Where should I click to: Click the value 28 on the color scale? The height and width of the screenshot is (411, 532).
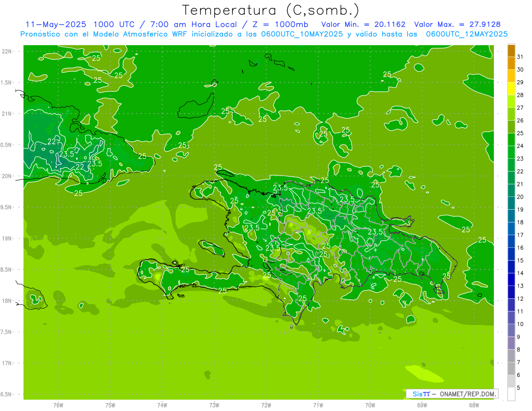click(520, 95)
